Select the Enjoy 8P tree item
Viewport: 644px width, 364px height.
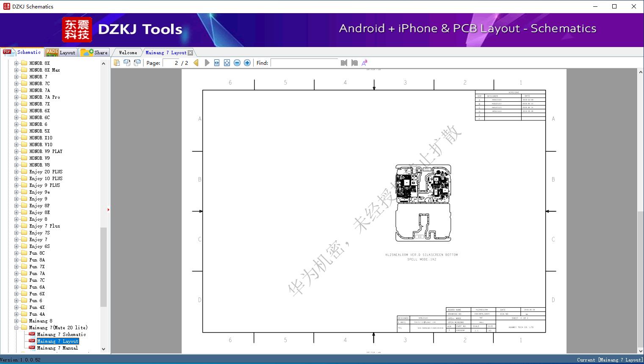click(x=39, y=206)
